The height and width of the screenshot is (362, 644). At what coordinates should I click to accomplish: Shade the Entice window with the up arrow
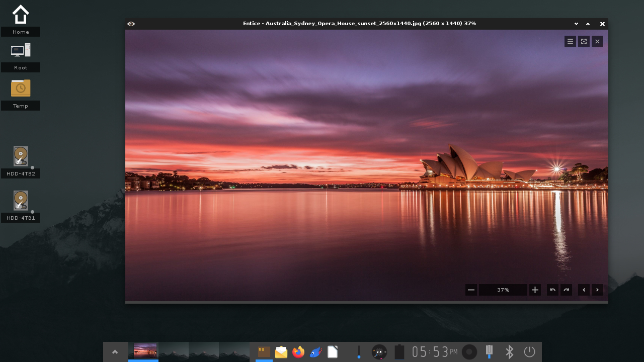[588, 24]
